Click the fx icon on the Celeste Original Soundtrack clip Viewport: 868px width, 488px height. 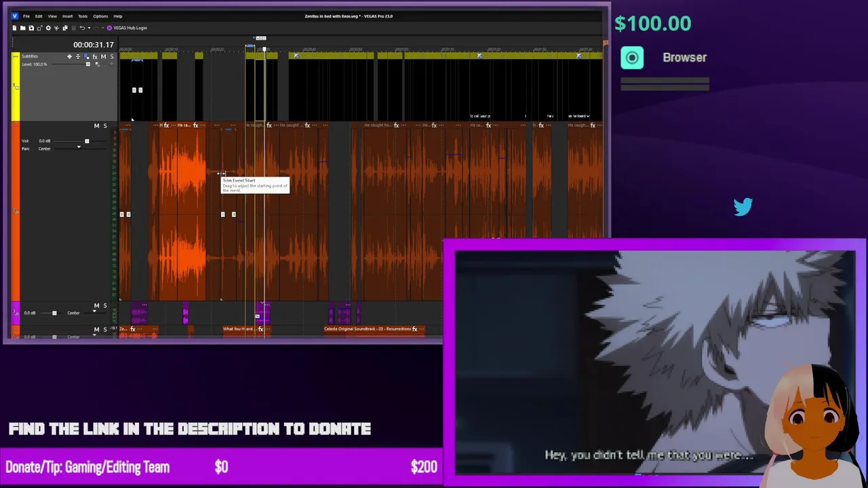[414, 329]
